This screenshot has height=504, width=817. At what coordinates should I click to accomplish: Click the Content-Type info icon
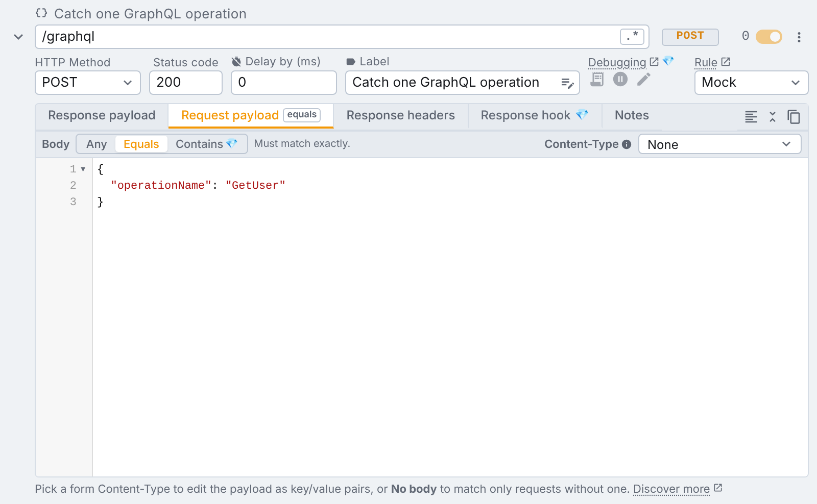pos(627,144)
